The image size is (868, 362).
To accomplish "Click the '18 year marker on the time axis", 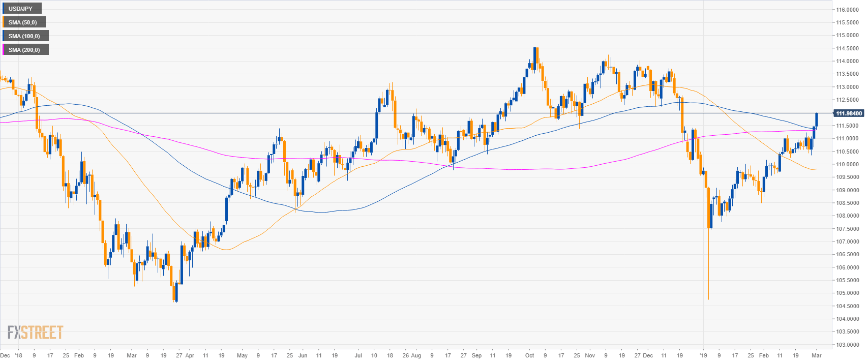I will [x=18, y=355].
